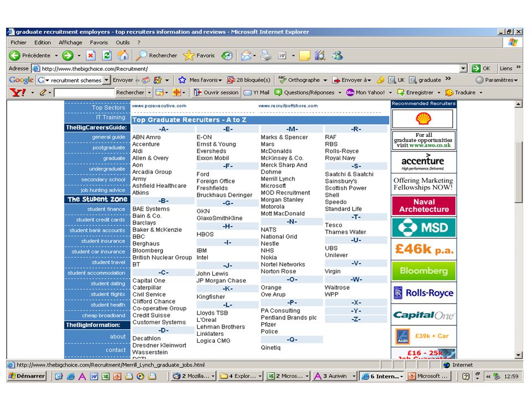532x399 pixels.
Task: Click the Yahoo! Y! logo
Action: tap(18, 93)
